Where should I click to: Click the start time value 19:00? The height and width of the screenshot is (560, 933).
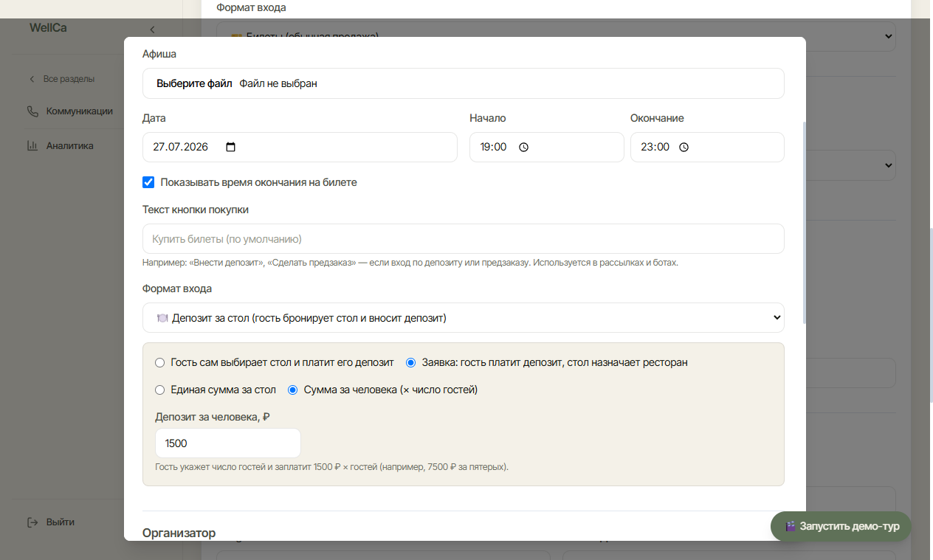[x=493, y=147]
